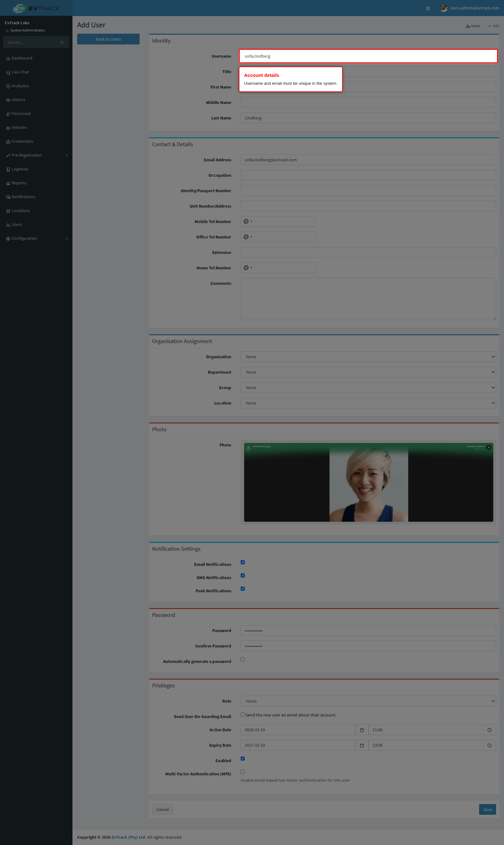Open the docs.admin user avatar menu
This screenshot has width=504, height=845.
(444, 8)
